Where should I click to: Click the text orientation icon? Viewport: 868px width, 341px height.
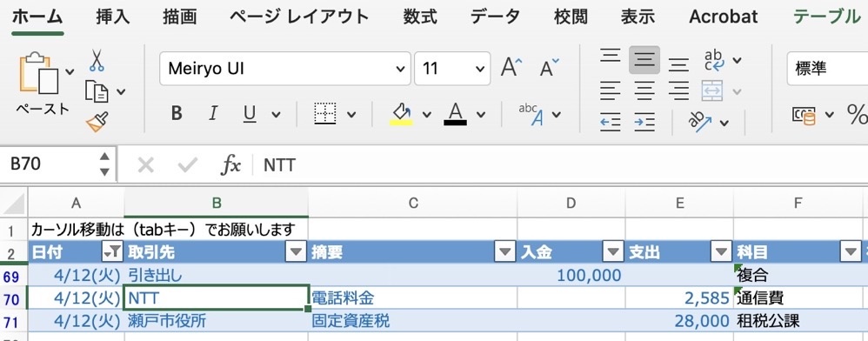700,122
